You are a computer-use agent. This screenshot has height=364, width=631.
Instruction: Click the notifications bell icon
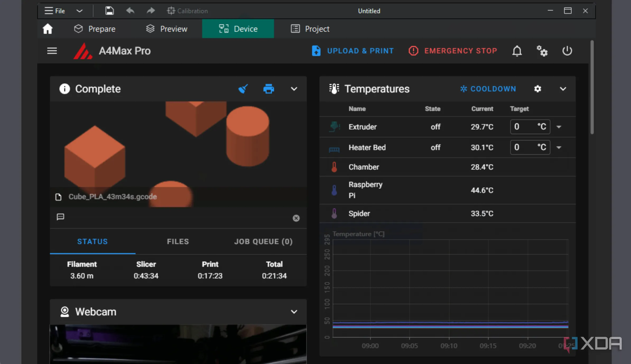(517, 51)
